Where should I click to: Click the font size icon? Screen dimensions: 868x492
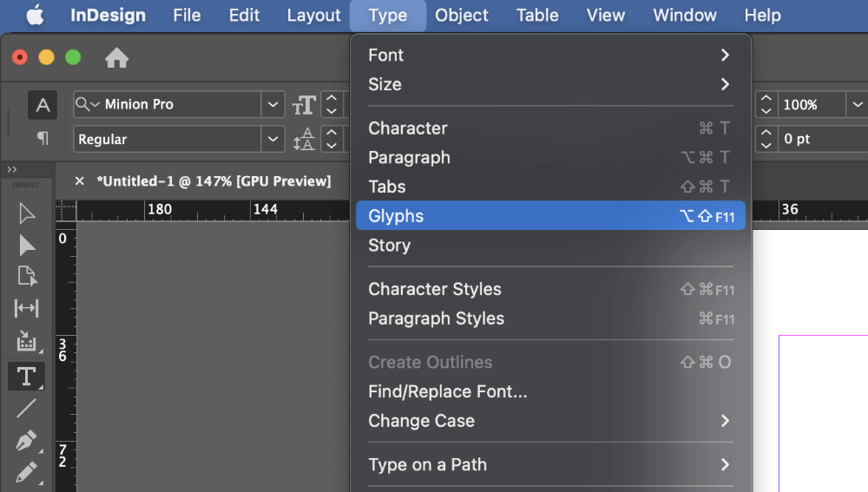pyautogui.click(x=304, y=105)
